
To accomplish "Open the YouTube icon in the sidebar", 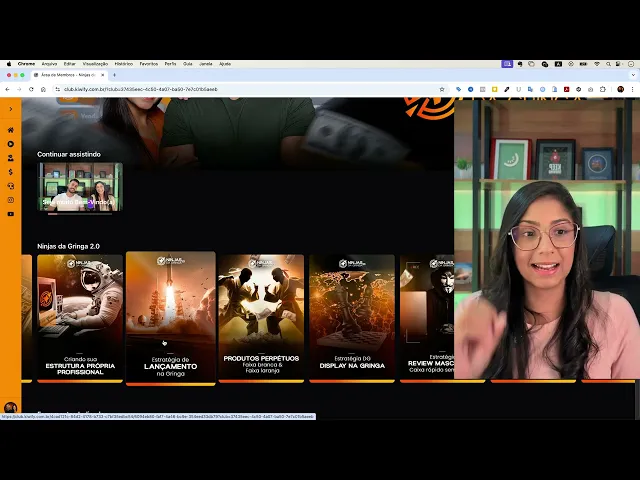I will [11, 214].
